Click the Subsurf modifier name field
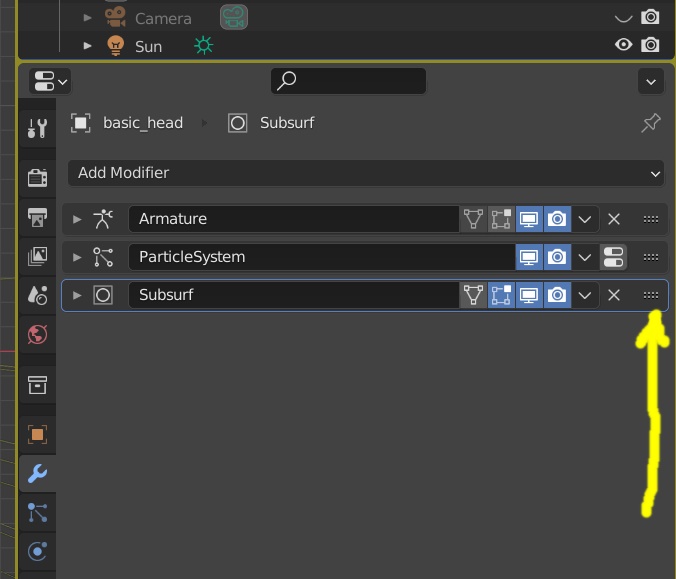 pos(294,295)
